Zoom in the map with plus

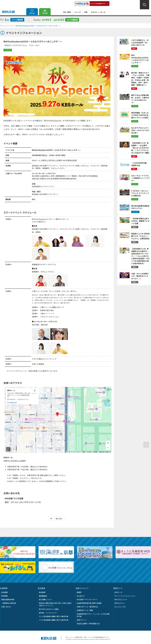pos(108,443)
